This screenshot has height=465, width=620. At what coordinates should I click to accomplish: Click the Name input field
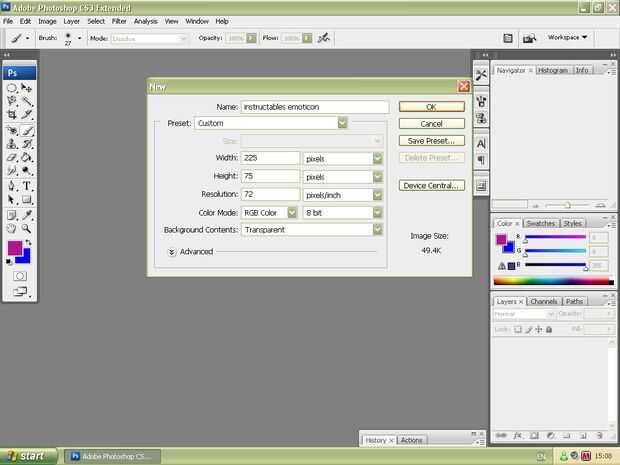click(315, 107)
